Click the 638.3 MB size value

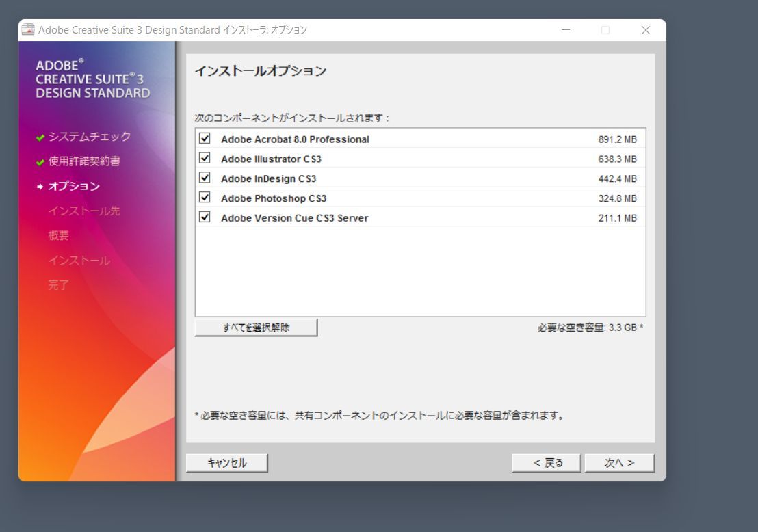point(617,159)
